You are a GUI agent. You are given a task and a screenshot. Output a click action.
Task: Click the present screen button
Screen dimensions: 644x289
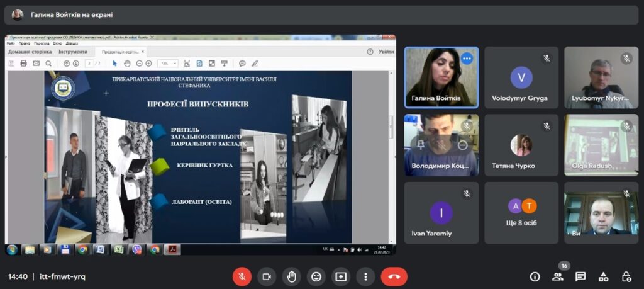[x=340, y=276]
